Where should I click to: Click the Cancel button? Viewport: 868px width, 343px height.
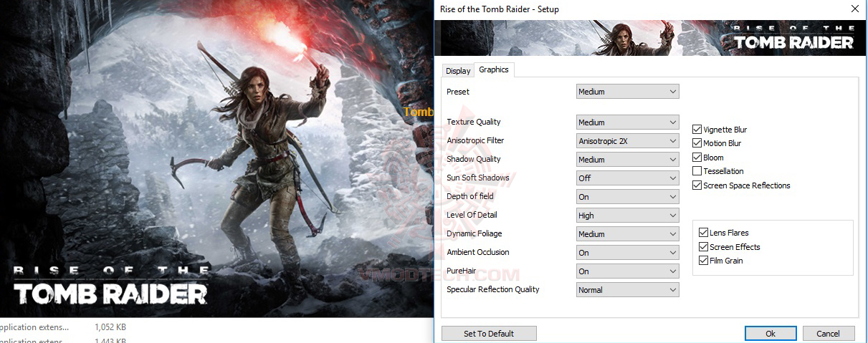pos(828,334)
